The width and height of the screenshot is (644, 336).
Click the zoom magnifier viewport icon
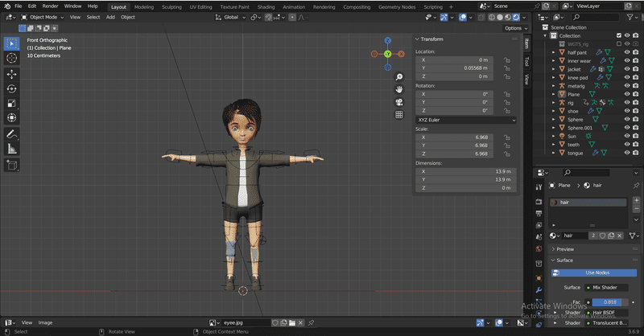coord(398,77)
